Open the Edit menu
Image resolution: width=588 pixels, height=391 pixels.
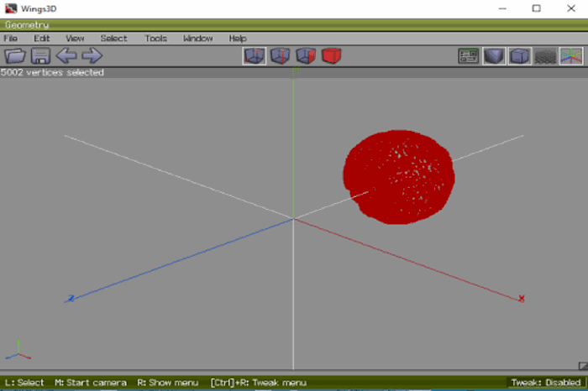pyautogui.click(x=42, y=39)
